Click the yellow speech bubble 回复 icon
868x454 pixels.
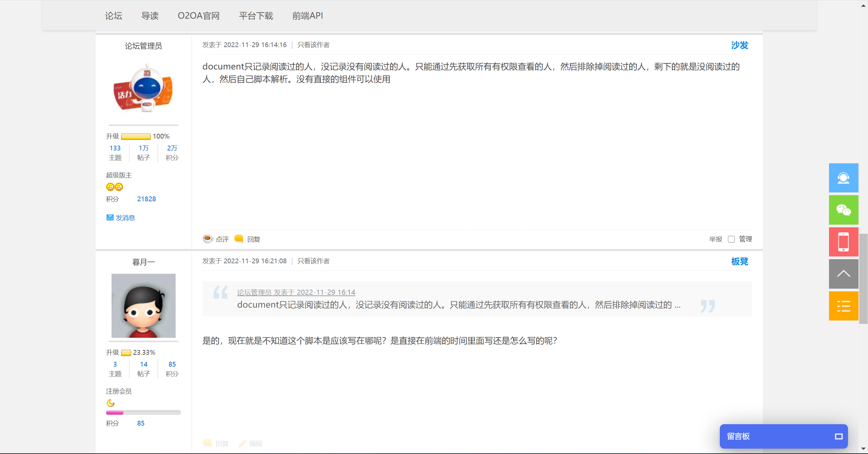click(x=239, y=239)
